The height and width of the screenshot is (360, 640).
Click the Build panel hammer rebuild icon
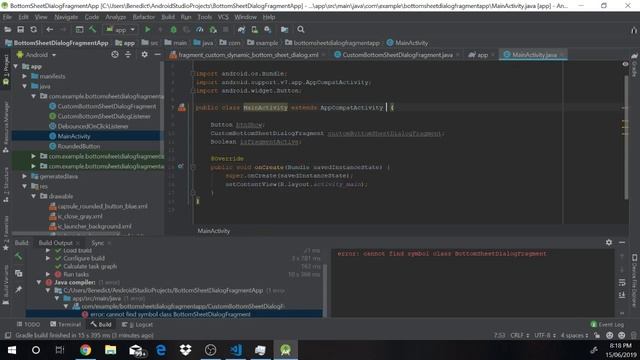pyautogui.click(x=18, y=256)
